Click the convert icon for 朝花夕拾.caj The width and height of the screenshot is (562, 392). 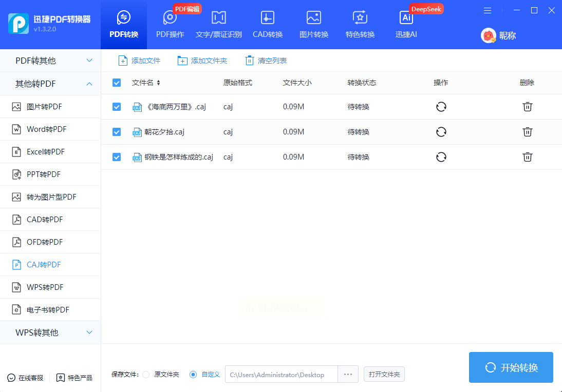(441, 132)
